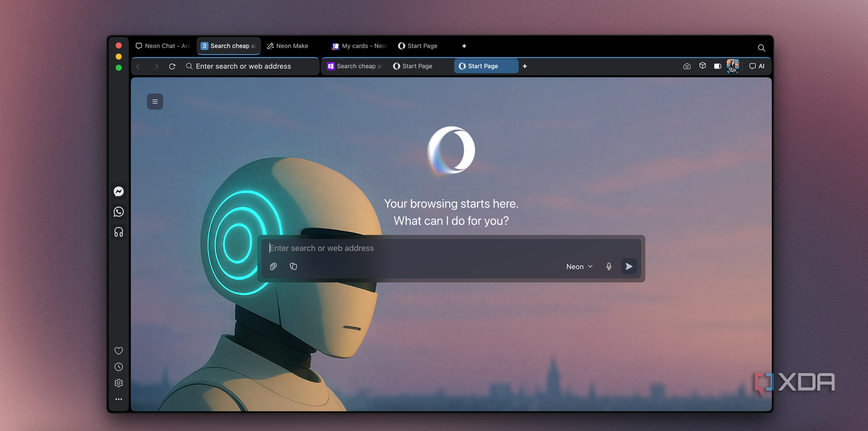Expand the Neon mode dropdown

pyautogui.click(x=579, y=267)
